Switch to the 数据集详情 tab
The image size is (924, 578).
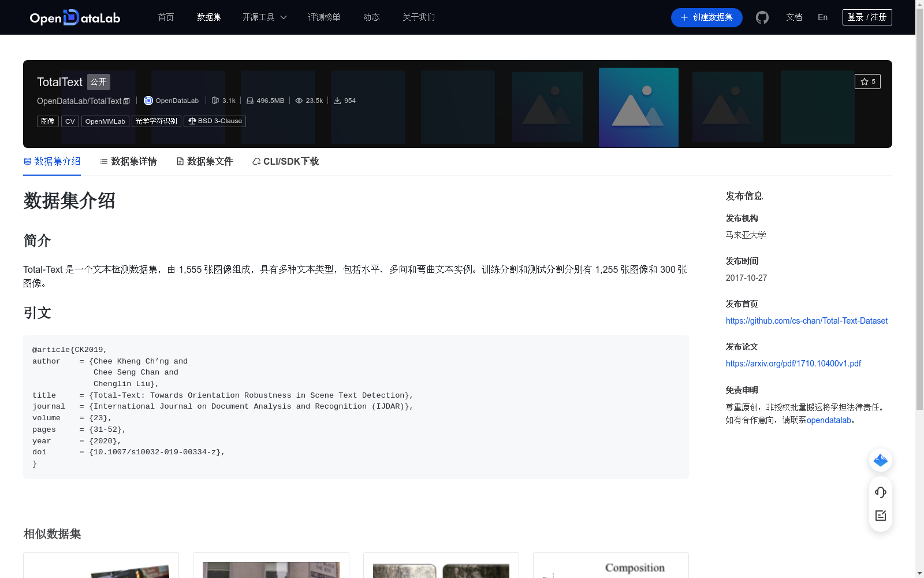click(x=128, y=161)
